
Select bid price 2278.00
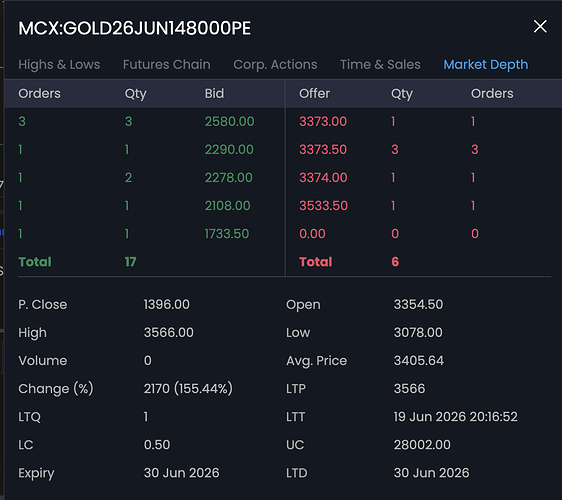(x=229, y=177)
